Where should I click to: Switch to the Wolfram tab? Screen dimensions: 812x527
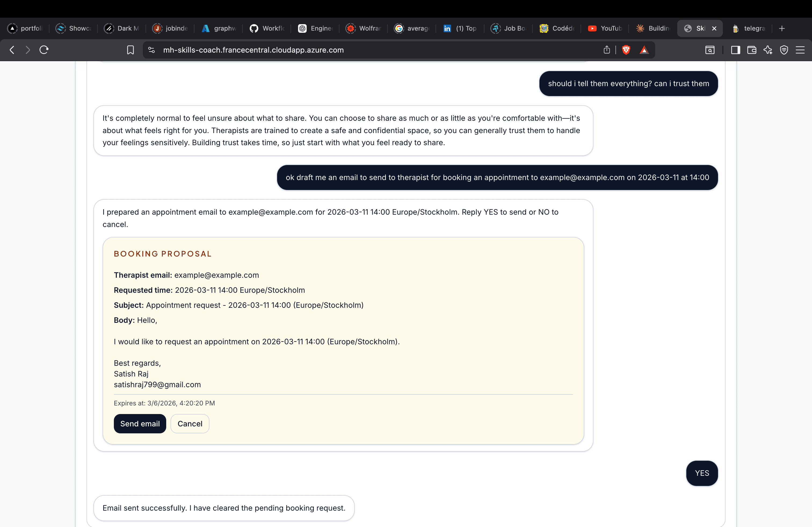click(x=363, y=28)
